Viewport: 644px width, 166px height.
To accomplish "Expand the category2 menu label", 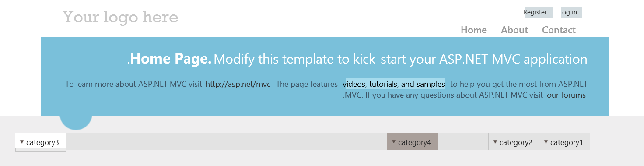I will tap(516, 142).
